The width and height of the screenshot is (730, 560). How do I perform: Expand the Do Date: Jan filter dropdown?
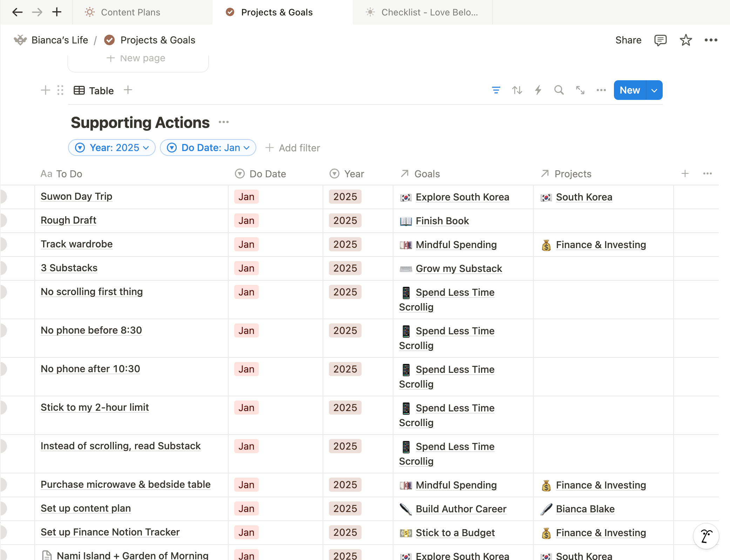tap(208, 148)
